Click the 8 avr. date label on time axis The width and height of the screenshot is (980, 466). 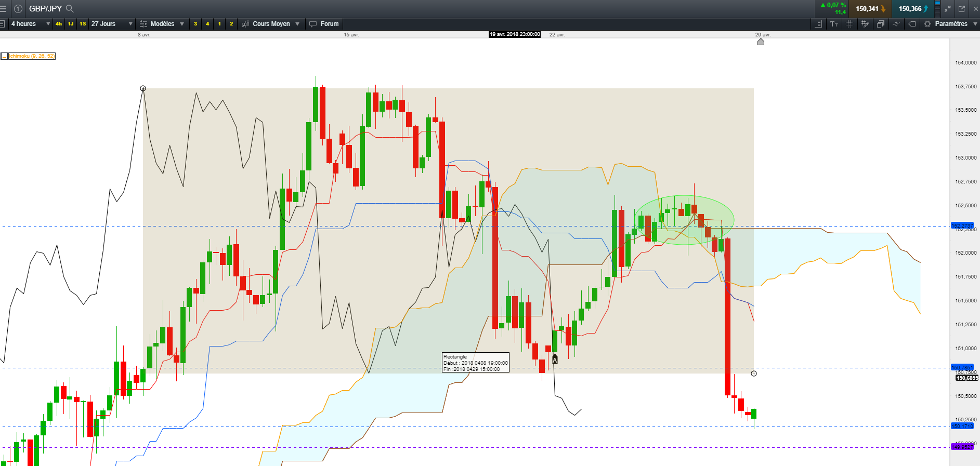(144, 35)
